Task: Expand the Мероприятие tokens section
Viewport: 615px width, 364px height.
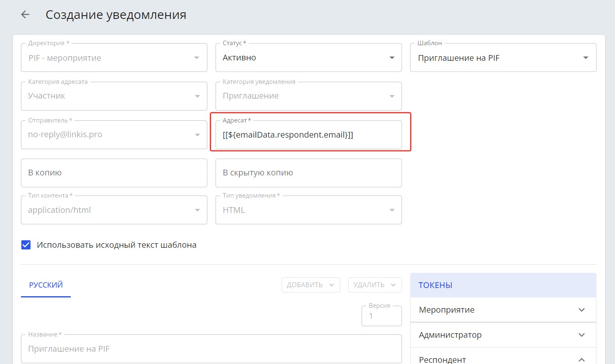Action: click(x=503, y=310)
